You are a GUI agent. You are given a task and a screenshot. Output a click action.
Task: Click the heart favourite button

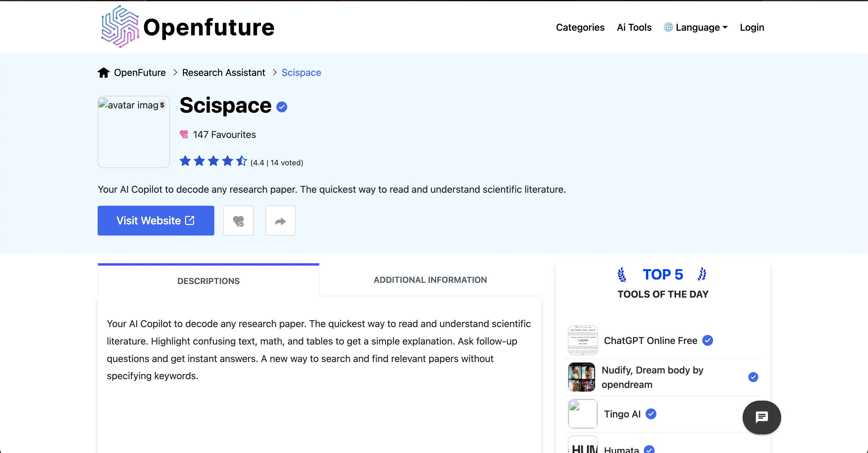tap(238, 220)
